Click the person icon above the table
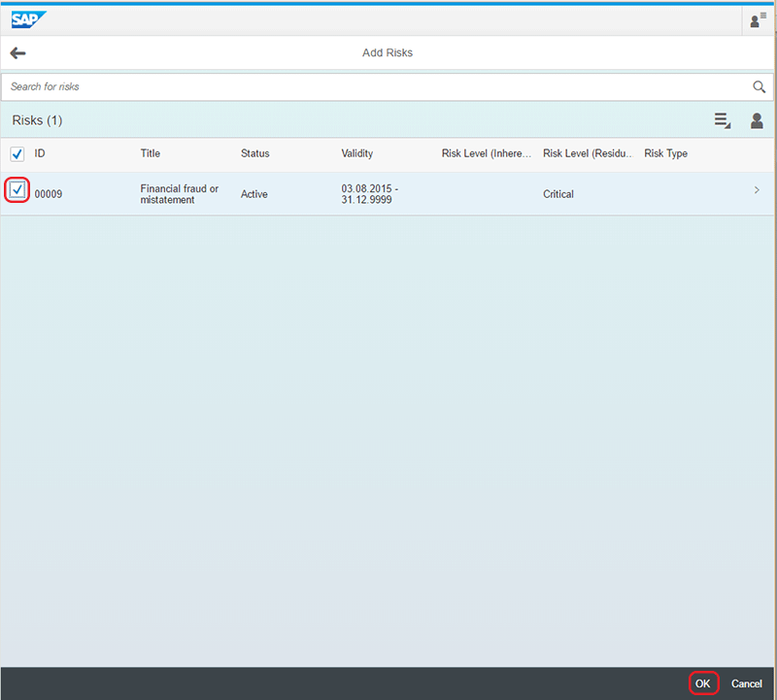Image resolution: width=777 pixels, height=700 pixels. [x=757, y=120]
